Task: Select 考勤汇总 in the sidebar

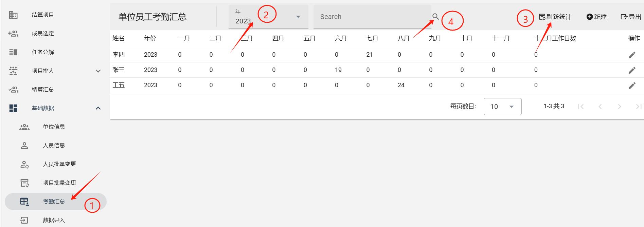Action: coord(54,202)
